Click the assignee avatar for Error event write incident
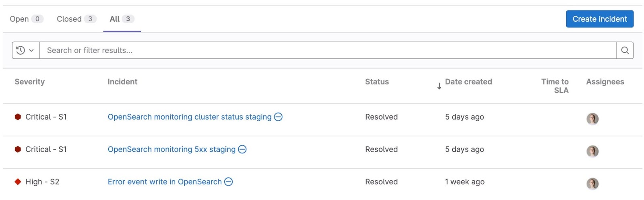 [592, 184]
